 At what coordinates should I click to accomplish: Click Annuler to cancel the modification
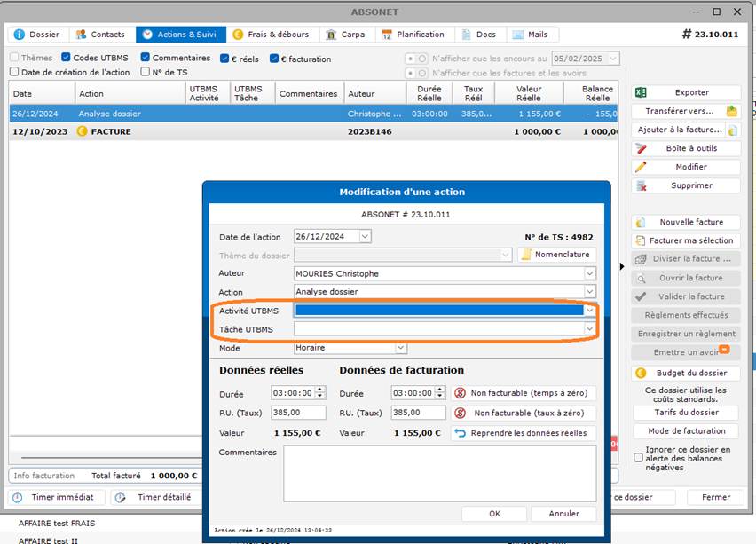563,514
